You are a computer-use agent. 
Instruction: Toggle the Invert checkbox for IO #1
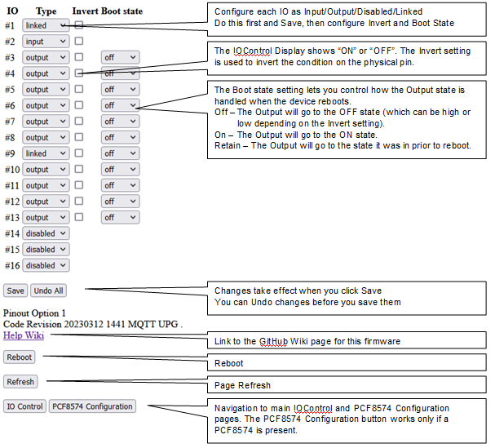coord(79,24)
